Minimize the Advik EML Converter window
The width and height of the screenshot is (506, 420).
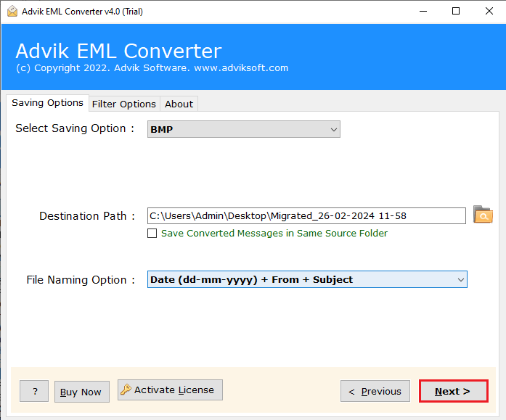(x=423, y=12)
